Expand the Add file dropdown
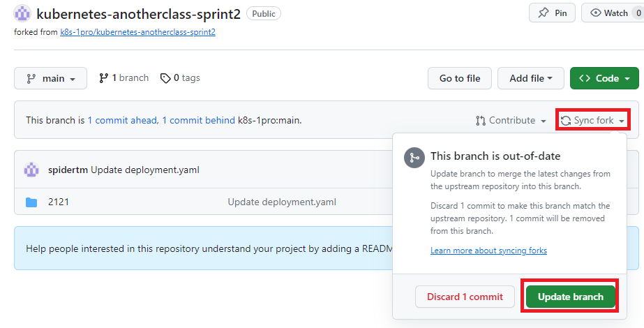The width and height of the screenshot is (644, 328). tap(531, 78)
